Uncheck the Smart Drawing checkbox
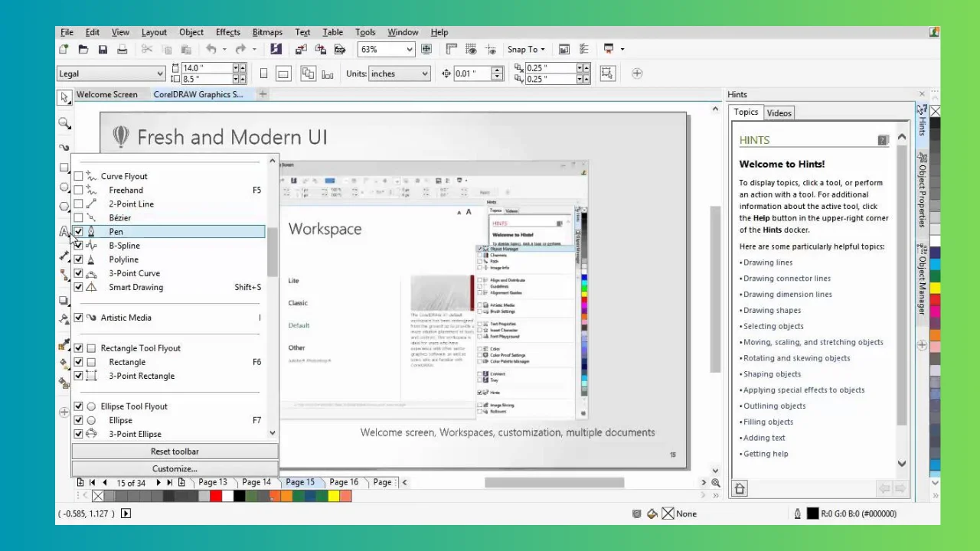Image resolution: width=980 pixels, height=551 pixels. coord(78,287)
